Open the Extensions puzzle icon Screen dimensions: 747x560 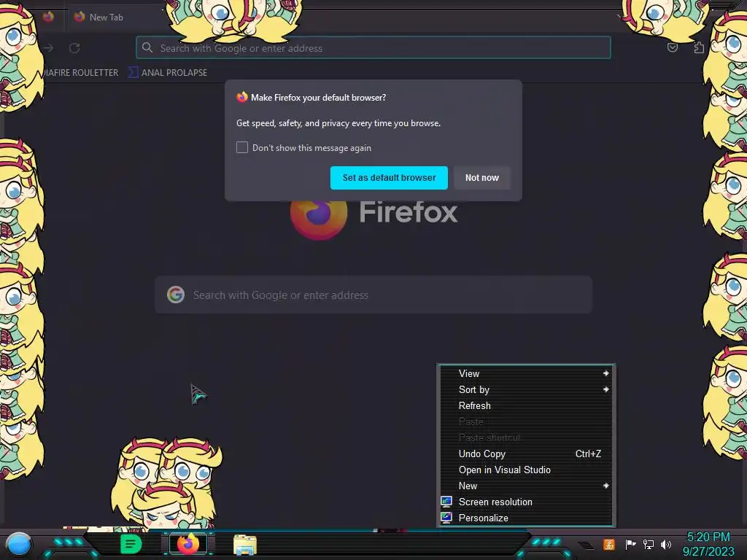(x=698, y=47)
